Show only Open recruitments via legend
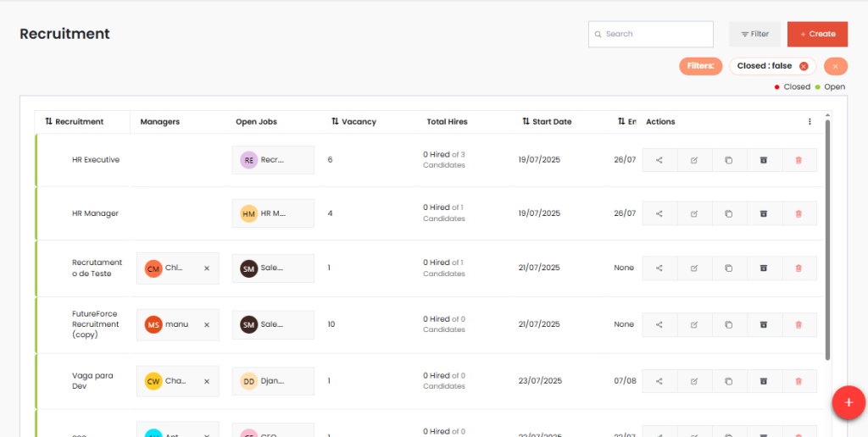Viewport: 868px width, 437px height. 830,87
